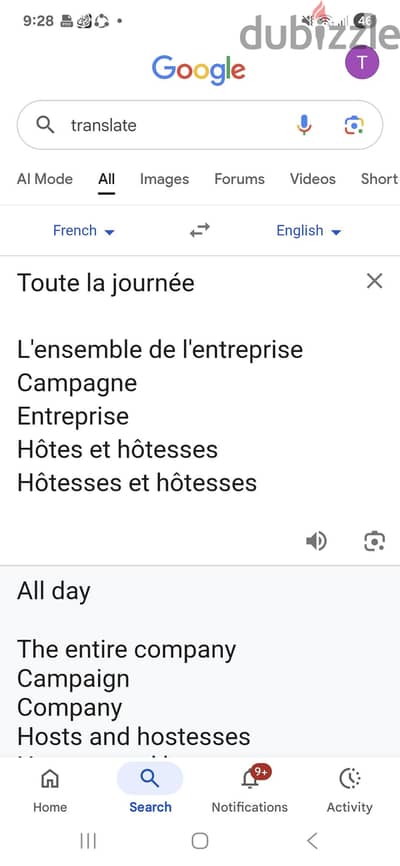
Task: Open Google Lens camera search icon
Action: pyautogui.click(x=354, y=125)
